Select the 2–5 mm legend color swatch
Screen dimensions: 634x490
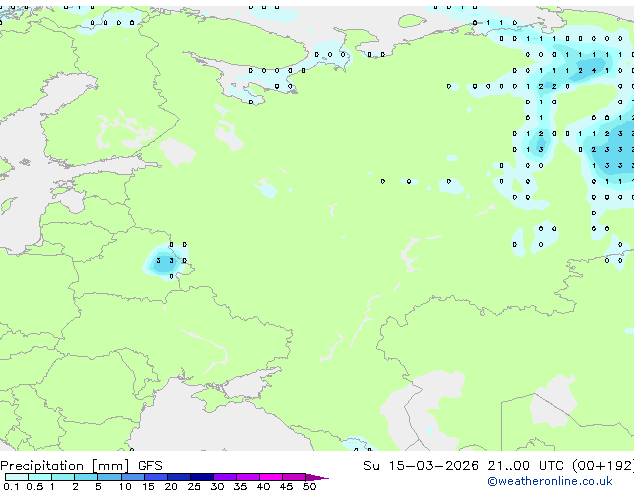(x=86, y=477)
